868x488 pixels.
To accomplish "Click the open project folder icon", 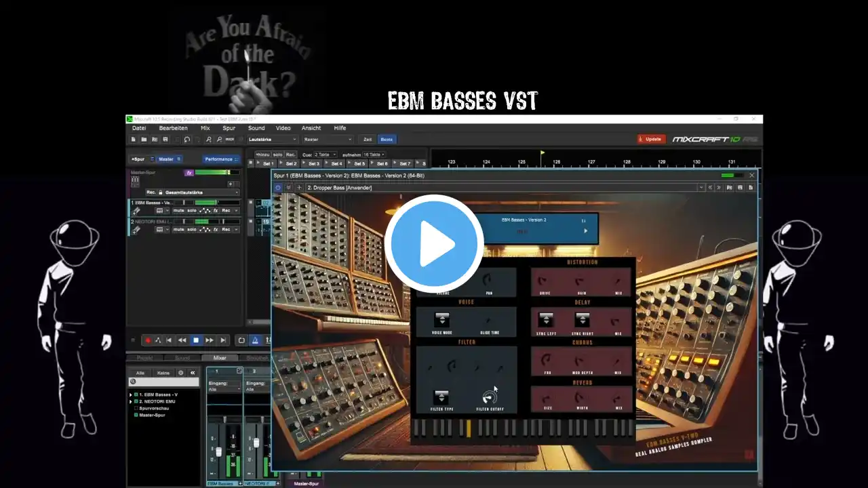I will click(144, 139).
